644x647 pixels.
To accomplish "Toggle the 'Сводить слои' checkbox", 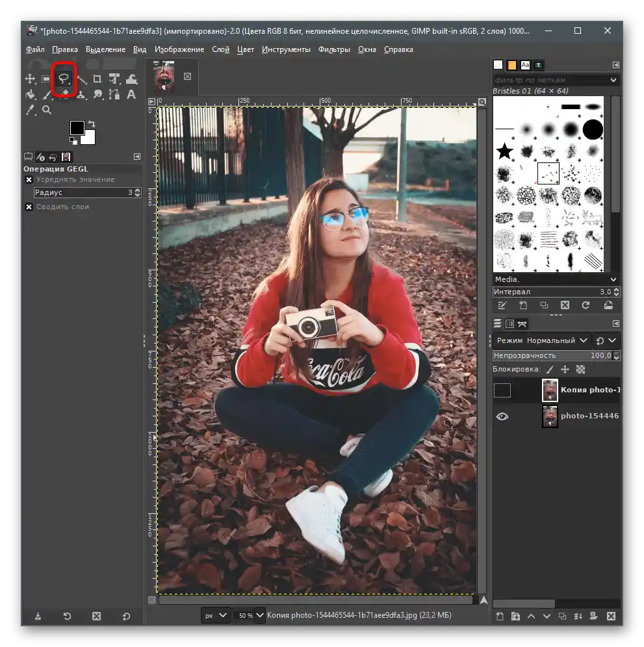I will 29,207.
